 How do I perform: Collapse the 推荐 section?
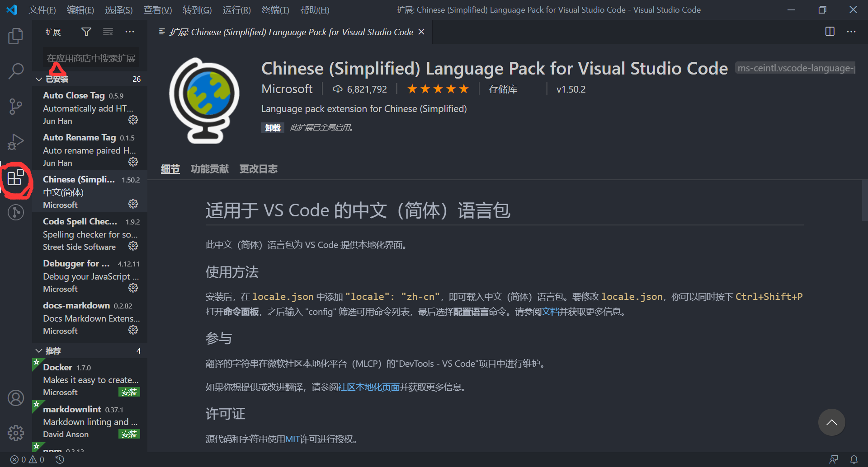coord(90,351)
